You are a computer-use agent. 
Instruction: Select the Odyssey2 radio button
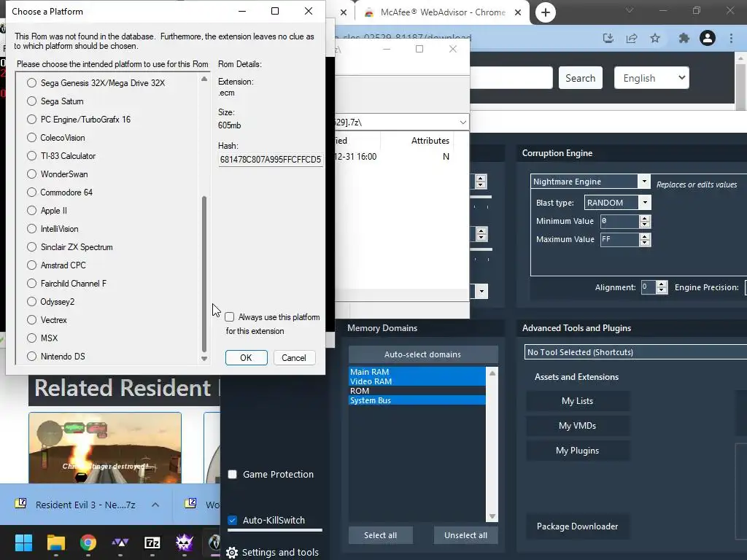click(32, 301)
